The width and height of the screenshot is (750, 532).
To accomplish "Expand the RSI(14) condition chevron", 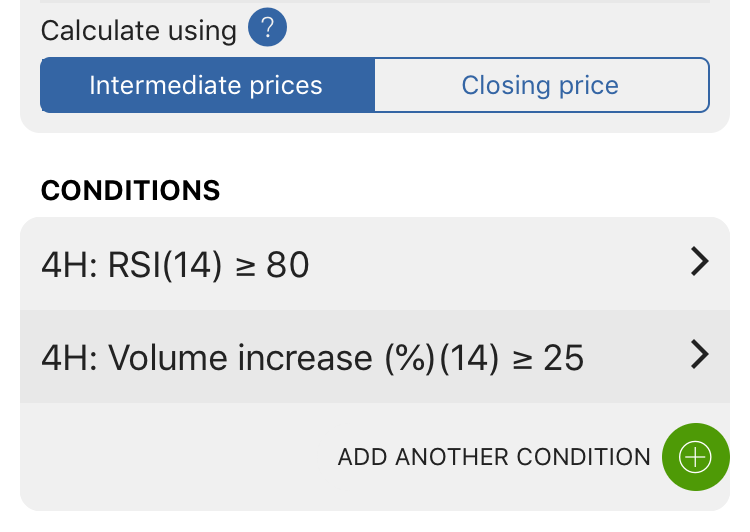I will (699, 261).
